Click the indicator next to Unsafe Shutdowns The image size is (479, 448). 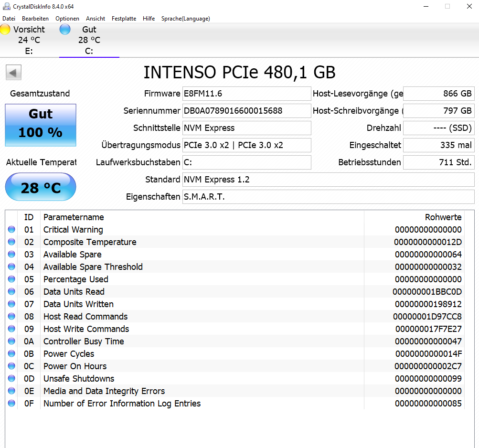tap(11, 378)
